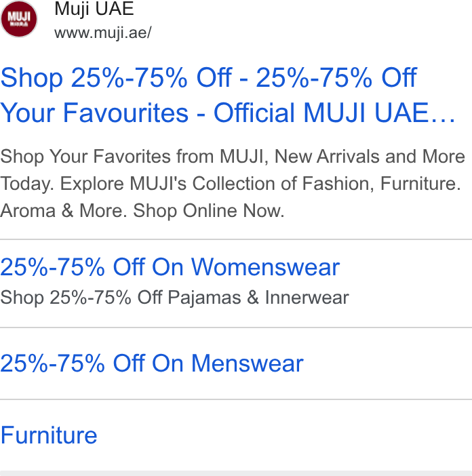472x476 pixels.
Task: Click the Aroma & More. Shop Online Now text
Action: [142, 210]
